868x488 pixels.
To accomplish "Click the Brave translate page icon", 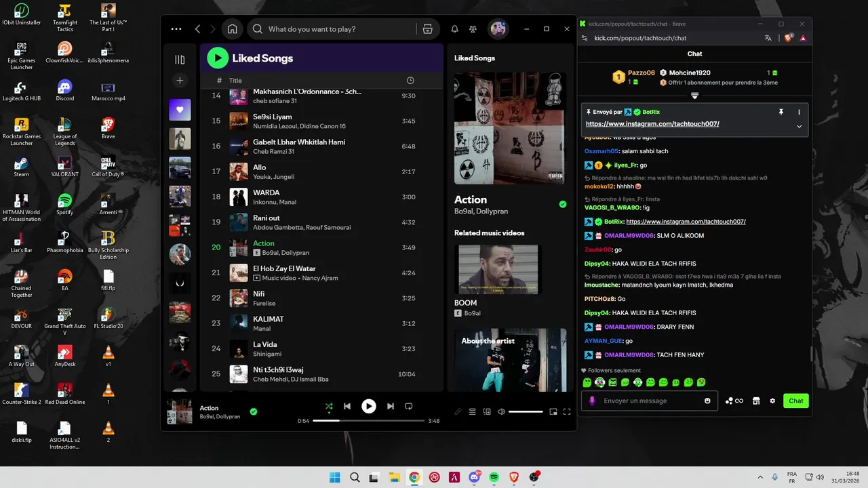I will (768, 38).
